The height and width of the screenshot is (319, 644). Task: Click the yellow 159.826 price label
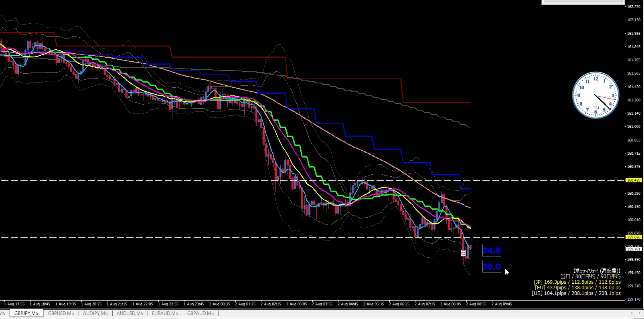tap(634, 237)
